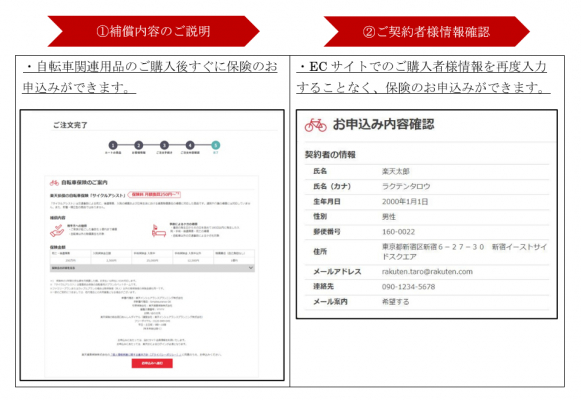This screenshot has height=400, width=581.
Task: Click the 氏名（カナ） label
Action: (x=332, y=186)
